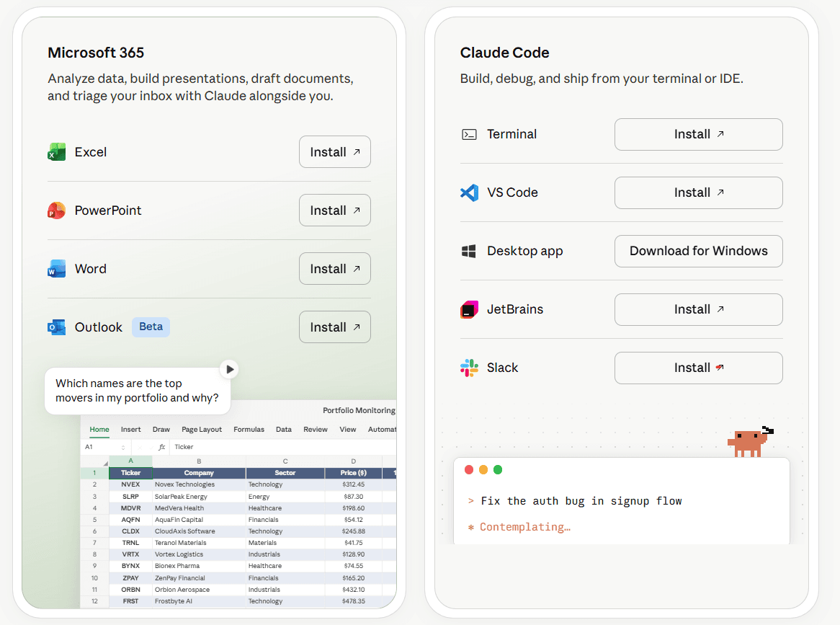
Task: Click the Vortex Logistics cell
Action: click(x=199, y=555)
